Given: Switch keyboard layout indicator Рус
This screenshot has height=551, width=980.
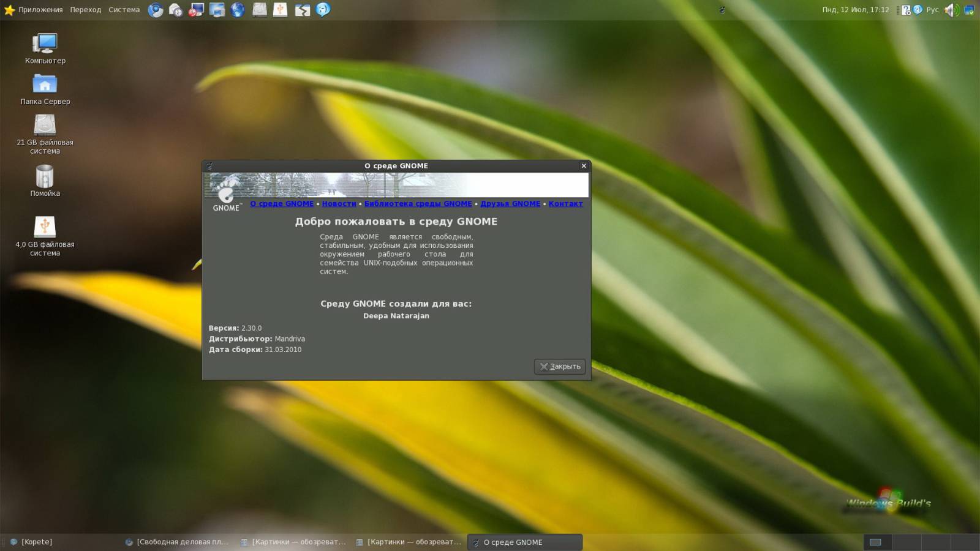Looking at the screenshot, I should pyautogui.click(x=932, y=10).
